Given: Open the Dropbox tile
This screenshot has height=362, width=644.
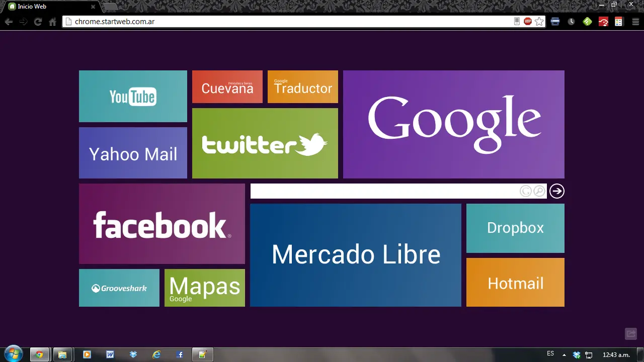Looking at the screenshot, I should tap(515, 228).
